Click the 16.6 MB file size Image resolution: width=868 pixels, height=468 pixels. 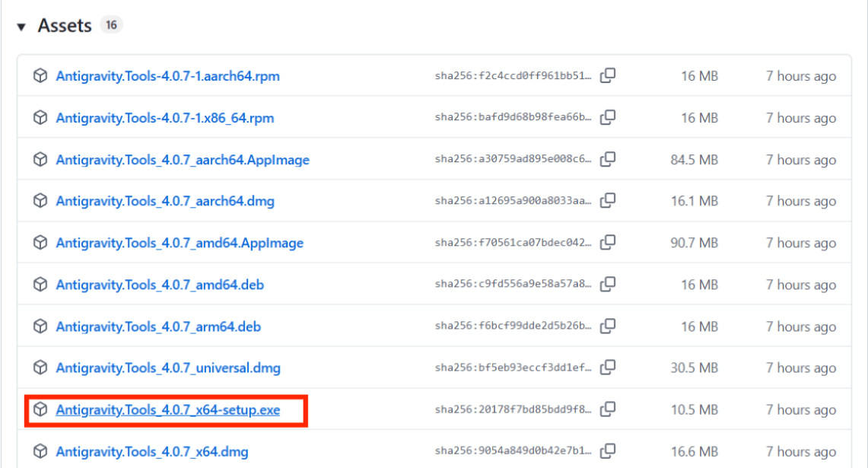point(695,452)
